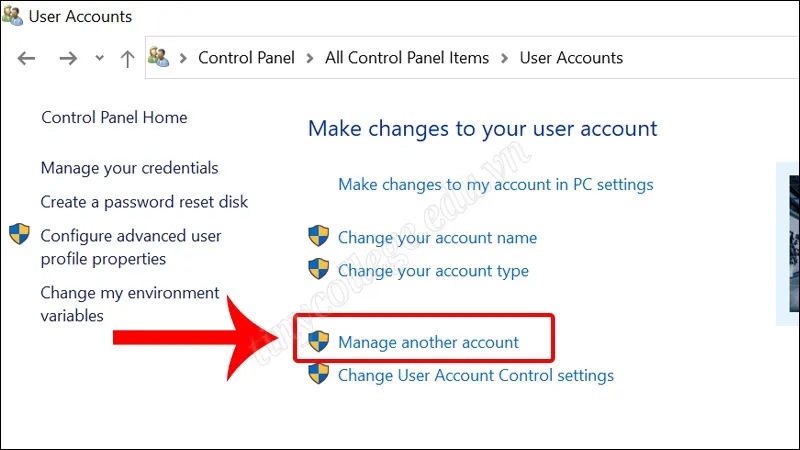Go up one level with the up arrow
Viewport: 800px width, 450px height.
tap(127, 59)
